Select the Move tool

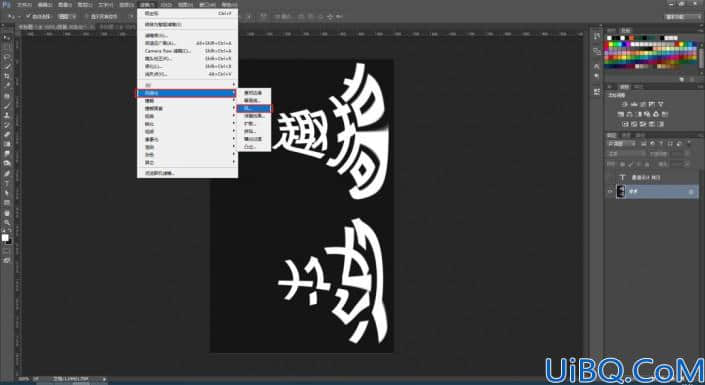point(7,37)
